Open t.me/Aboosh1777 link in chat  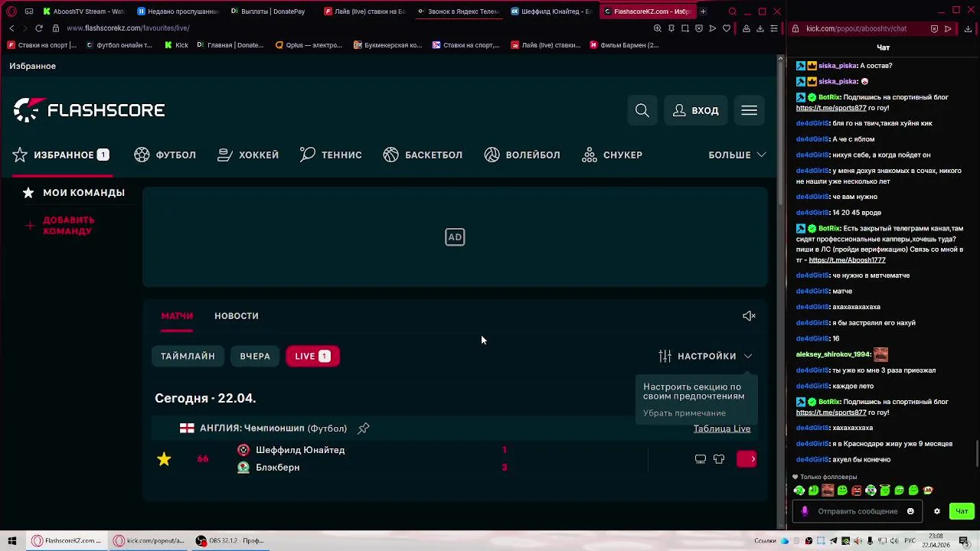point(847,260)
